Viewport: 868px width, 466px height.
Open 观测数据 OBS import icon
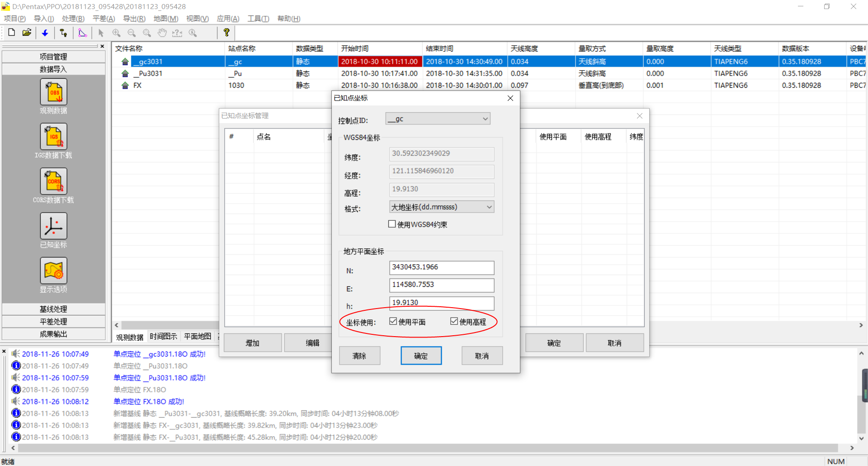[53, 92]
